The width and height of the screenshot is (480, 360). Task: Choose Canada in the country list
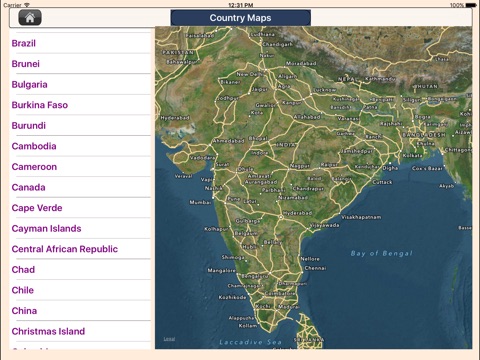(x=80, y=187)
